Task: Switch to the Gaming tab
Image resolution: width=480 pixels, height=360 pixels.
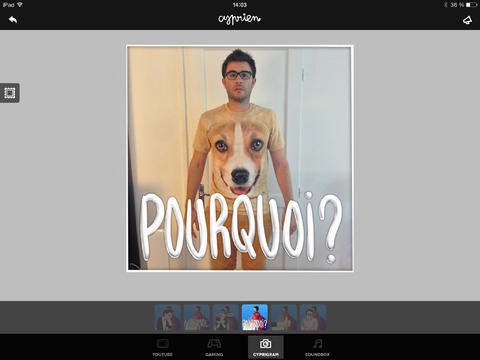Action: tap(214, 347)
